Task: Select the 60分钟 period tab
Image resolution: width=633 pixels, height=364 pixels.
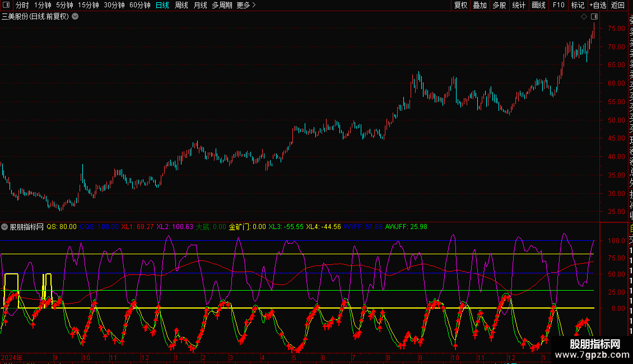Action: (x=140, y=5)
